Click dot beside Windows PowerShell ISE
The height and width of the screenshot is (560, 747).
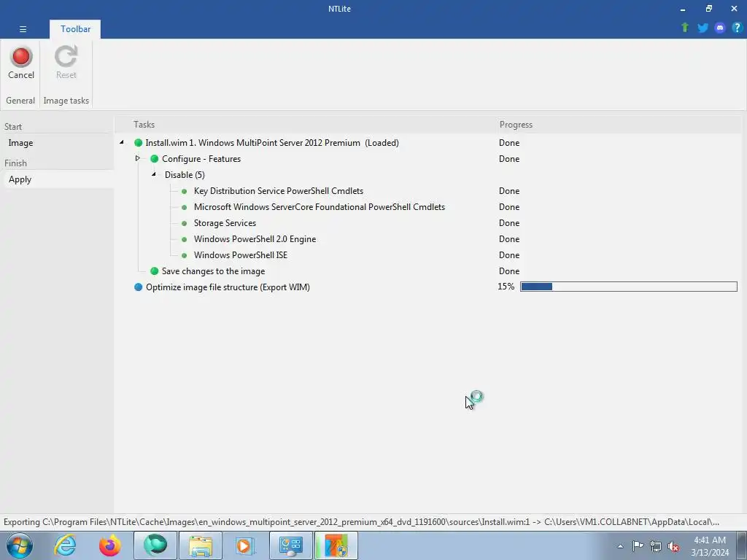tap(185, 255)
